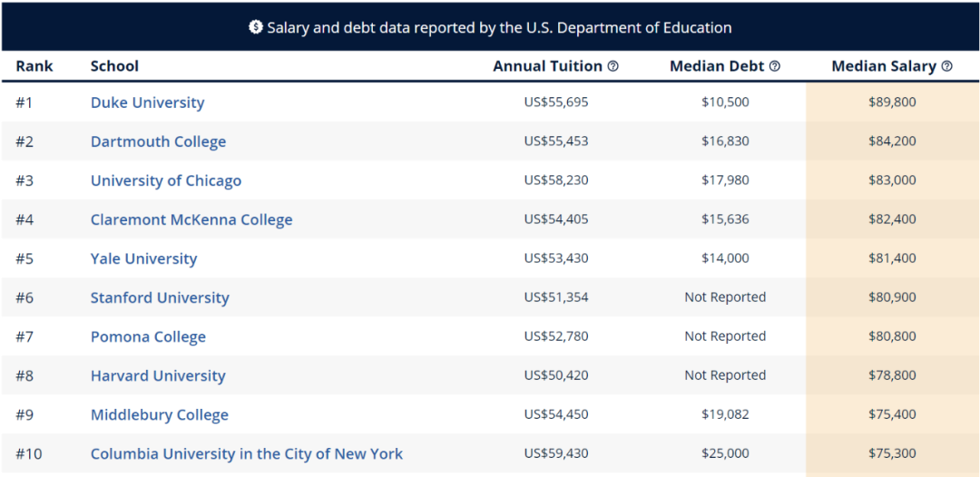Screen dimensions: 980x477
Task: Click the Annual Tuition header label
Action: (547, 66)
